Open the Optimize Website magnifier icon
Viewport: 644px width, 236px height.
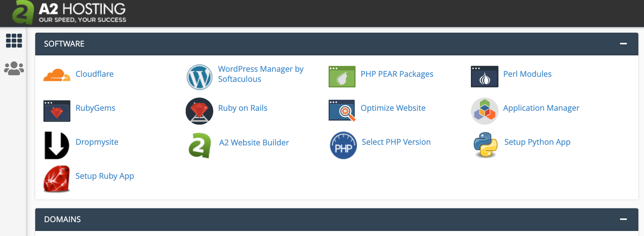click(x=342, y=110)
